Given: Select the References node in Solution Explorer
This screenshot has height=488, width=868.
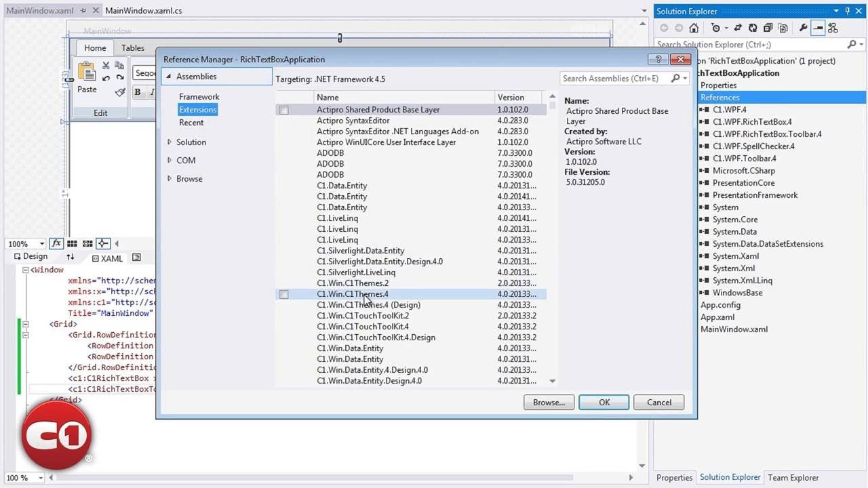Looking at the screenshot, I should point(719,98).
